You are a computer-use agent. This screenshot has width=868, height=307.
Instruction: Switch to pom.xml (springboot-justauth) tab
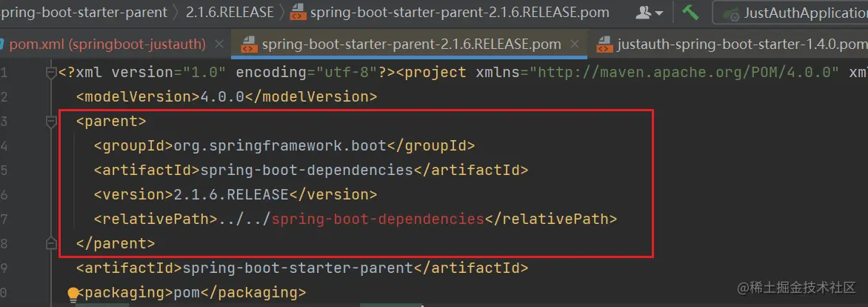coord(107,44)
